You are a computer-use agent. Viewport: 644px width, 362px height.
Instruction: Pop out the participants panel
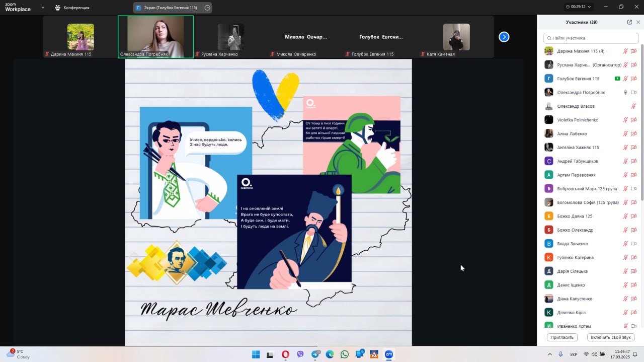coord(629,22)
